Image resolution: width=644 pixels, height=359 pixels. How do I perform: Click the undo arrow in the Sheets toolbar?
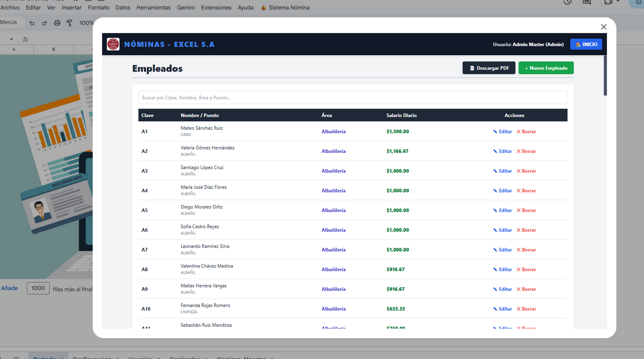click(32, 23)
